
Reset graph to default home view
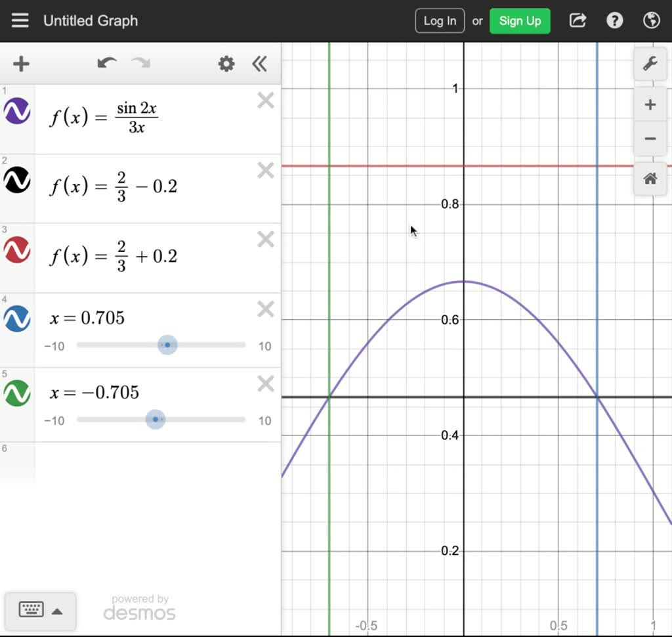pos(650,179)
